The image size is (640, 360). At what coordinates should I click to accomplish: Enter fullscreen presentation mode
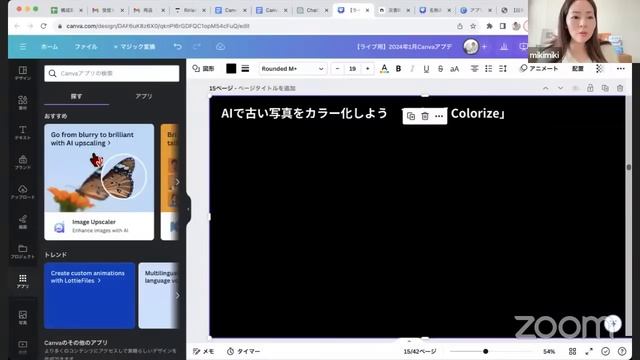(x=589, y=351)
